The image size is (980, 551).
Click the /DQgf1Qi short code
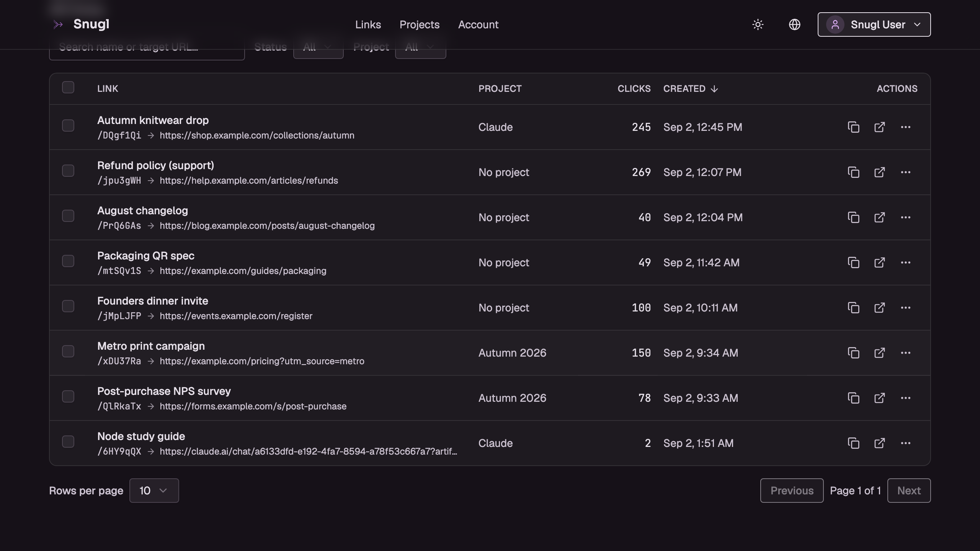tap(119, 135)
